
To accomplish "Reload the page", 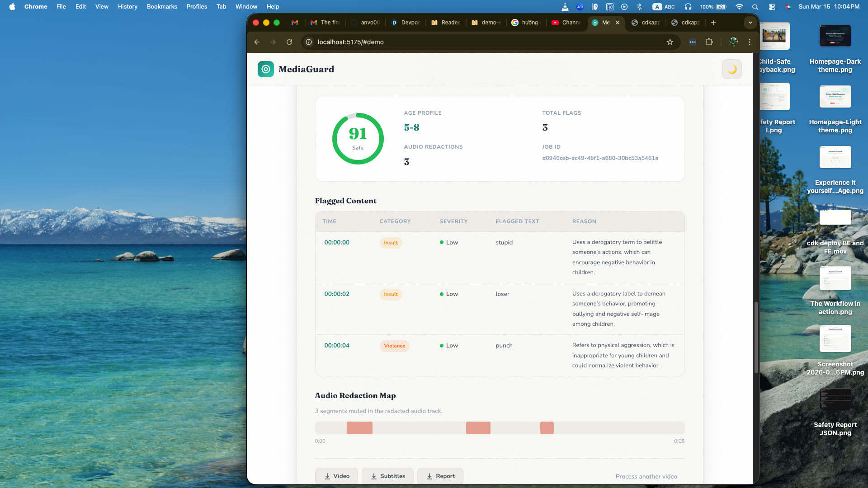I will click(x=289, y=42).
